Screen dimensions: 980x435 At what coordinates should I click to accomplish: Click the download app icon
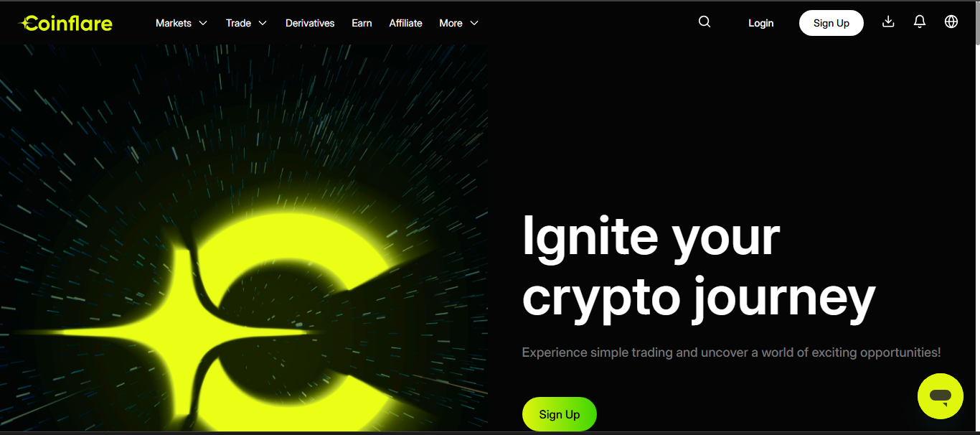point(888,22)
